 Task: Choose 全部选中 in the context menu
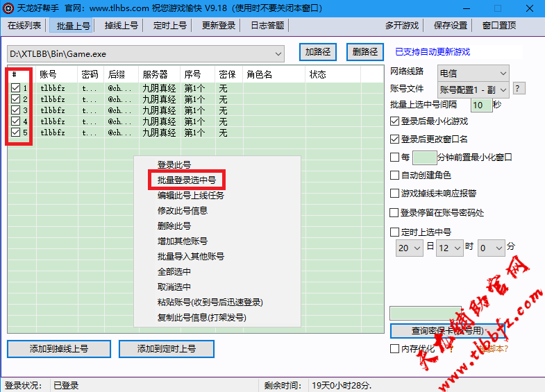[174, 272]
